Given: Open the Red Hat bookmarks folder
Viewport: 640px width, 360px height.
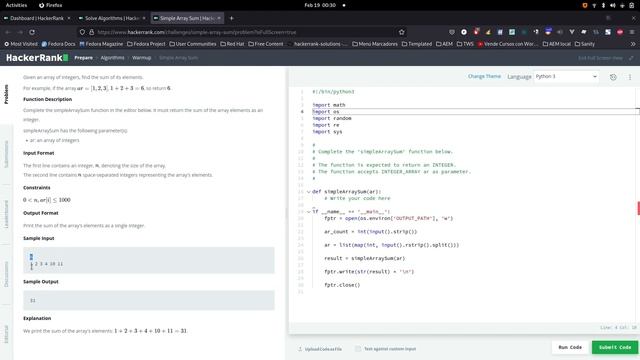Looking at the screenshot, I should pyautogui.click(x=232, y=44).
